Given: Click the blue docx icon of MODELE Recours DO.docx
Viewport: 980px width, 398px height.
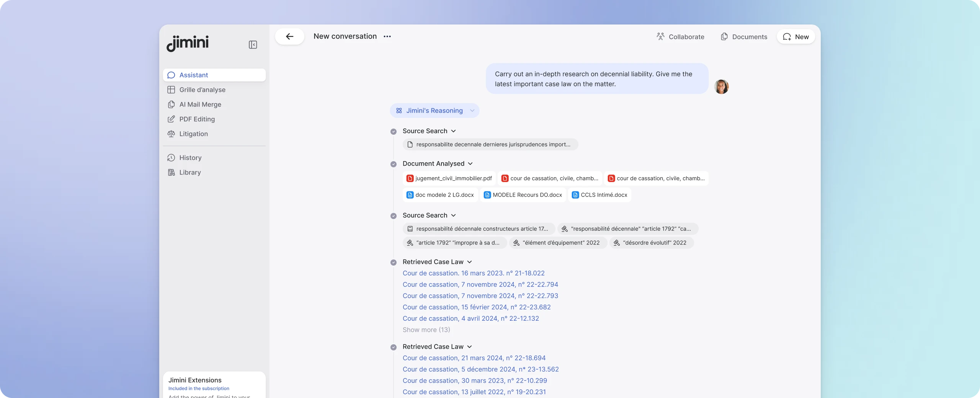Looking at the screenshot, I should coord(487,195).
